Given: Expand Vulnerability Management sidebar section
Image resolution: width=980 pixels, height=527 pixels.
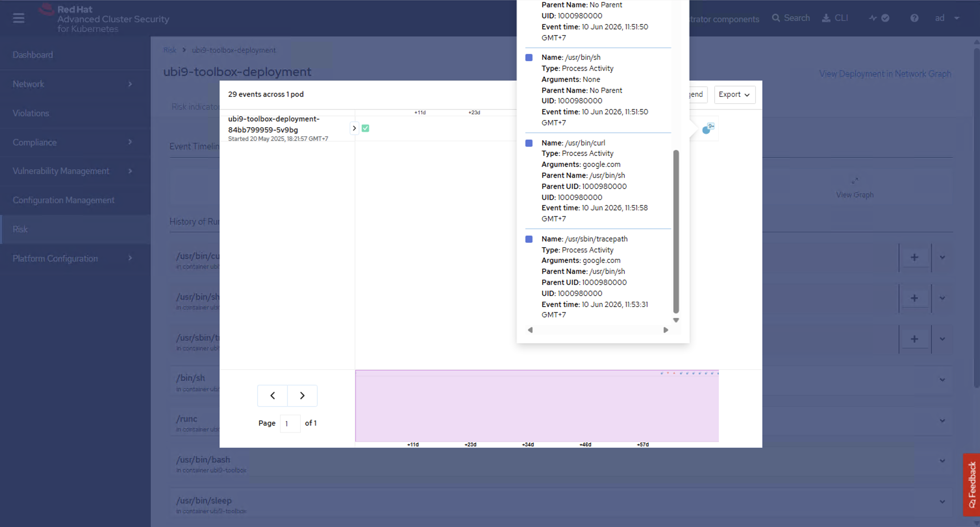Looking at the screenshot, I should 75,171.
